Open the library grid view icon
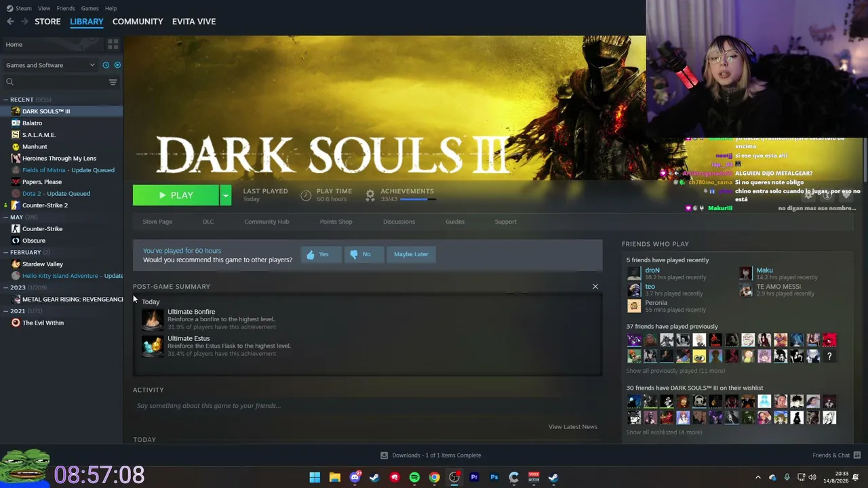This screenshot has height=488, width=868. click(113, 44)
